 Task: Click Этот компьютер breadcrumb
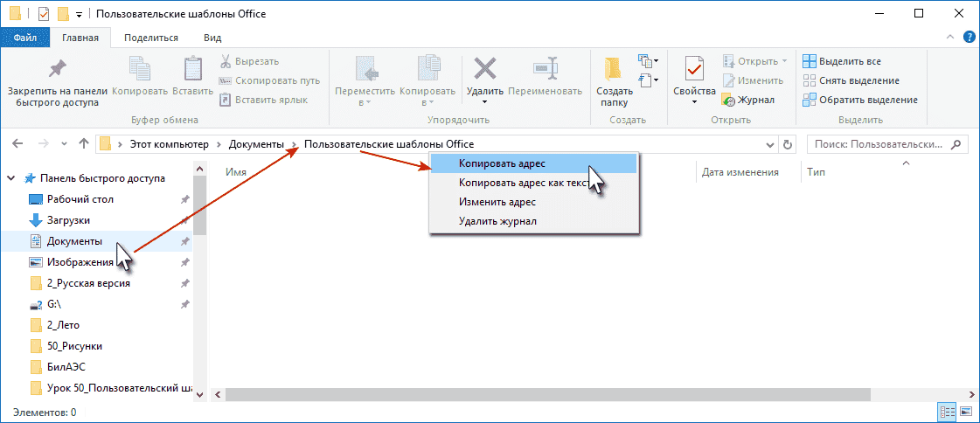click(x=169, y=144)
